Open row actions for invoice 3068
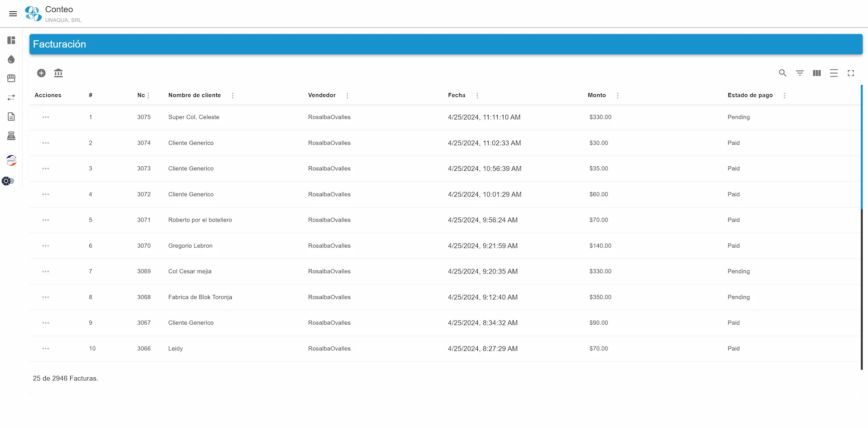 (46, 297)
